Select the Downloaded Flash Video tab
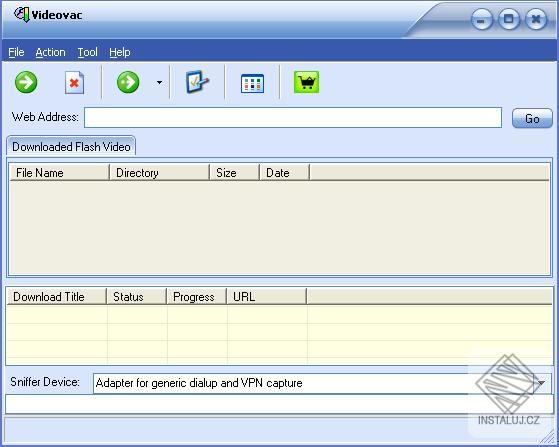 tap(71, 147)
